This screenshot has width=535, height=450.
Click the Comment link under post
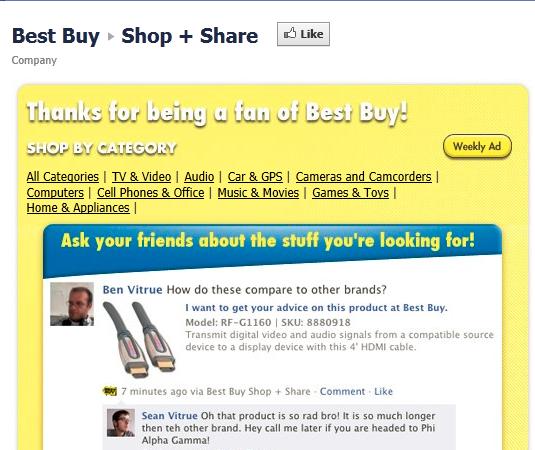click(x=342, y=391)
